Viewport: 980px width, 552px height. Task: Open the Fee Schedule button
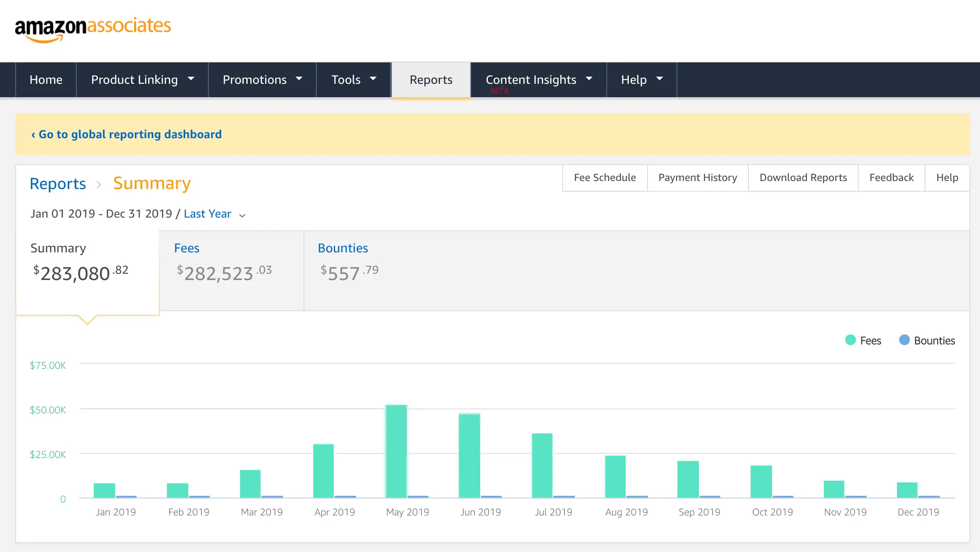click(605, 178)
